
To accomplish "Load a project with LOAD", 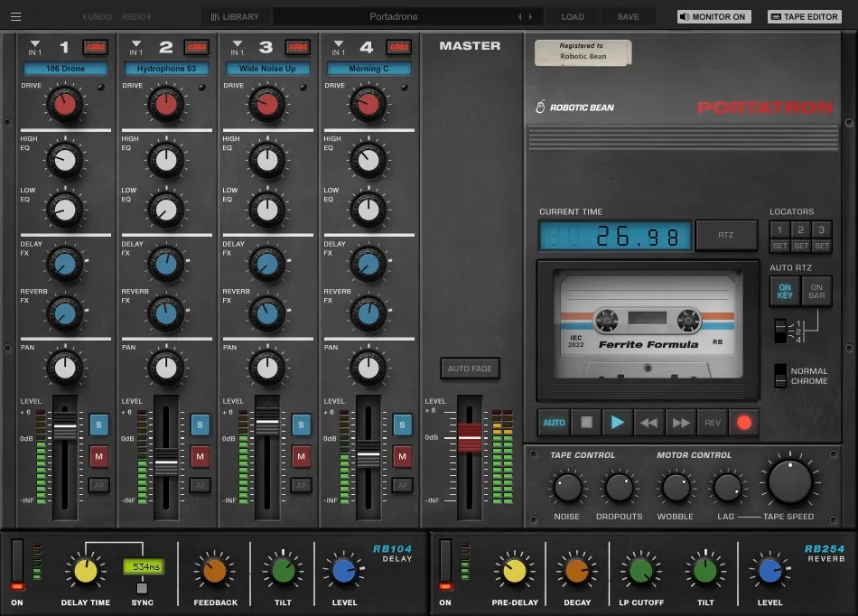I will point(573,17).
